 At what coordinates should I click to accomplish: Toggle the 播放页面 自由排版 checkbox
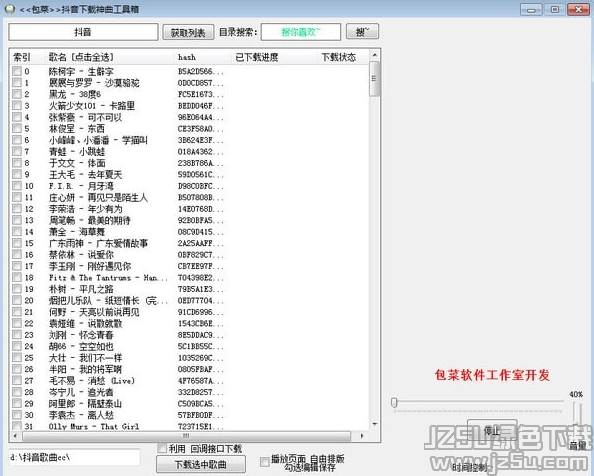pos(265,462)
